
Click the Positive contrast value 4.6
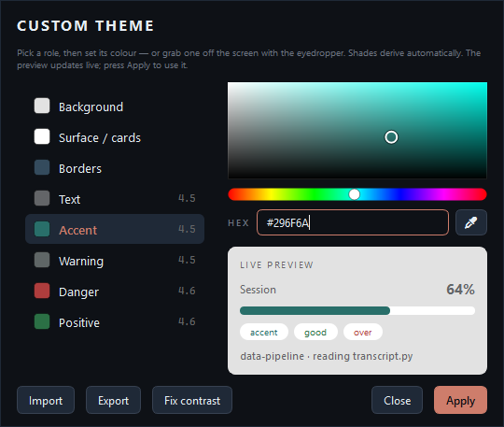coord(187,321)
